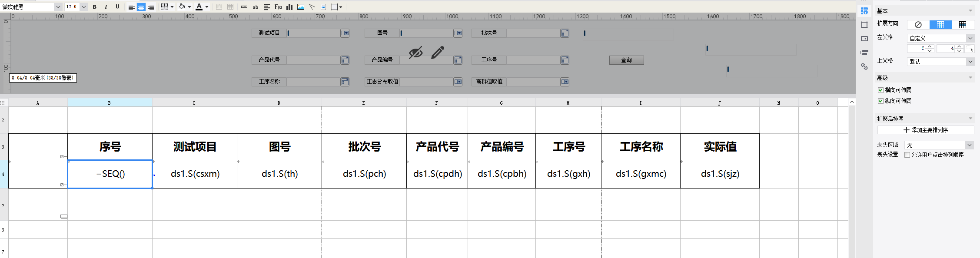This screenshot has height=258, width=980.
Task: Open the widget settings panel icon
Action: [864, 39]
